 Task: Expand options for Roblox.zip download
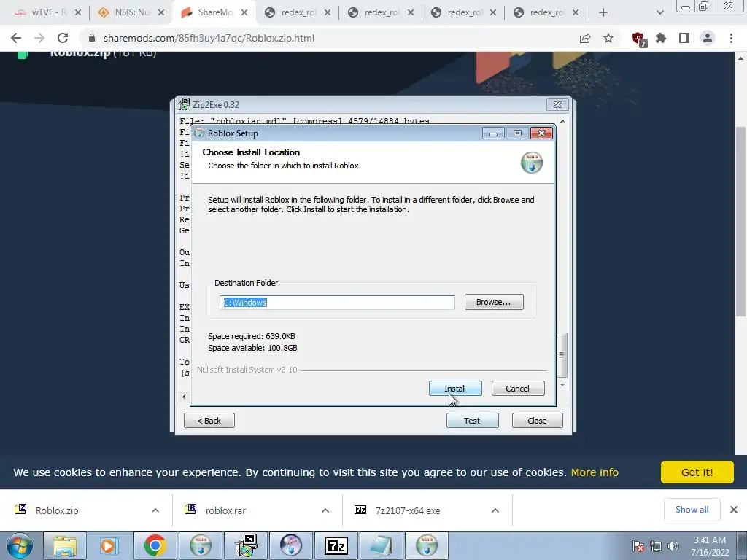(155, 510)
